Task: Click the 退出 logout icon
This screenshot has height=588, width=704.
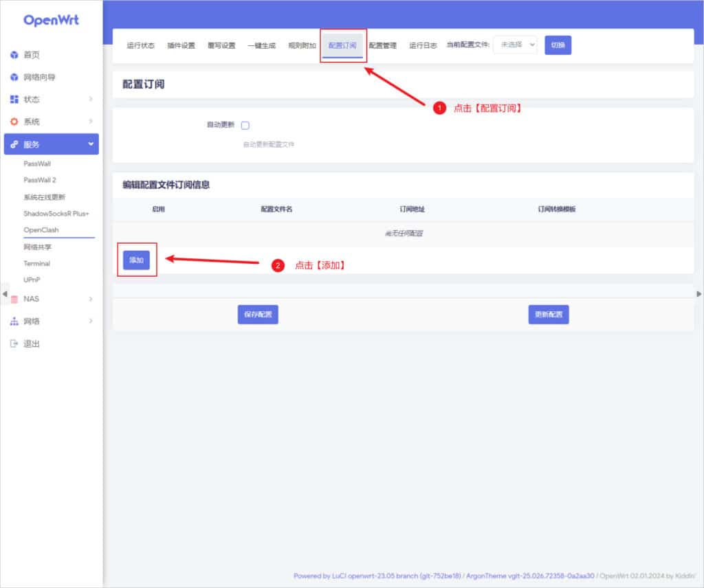Action: [14, 343]
